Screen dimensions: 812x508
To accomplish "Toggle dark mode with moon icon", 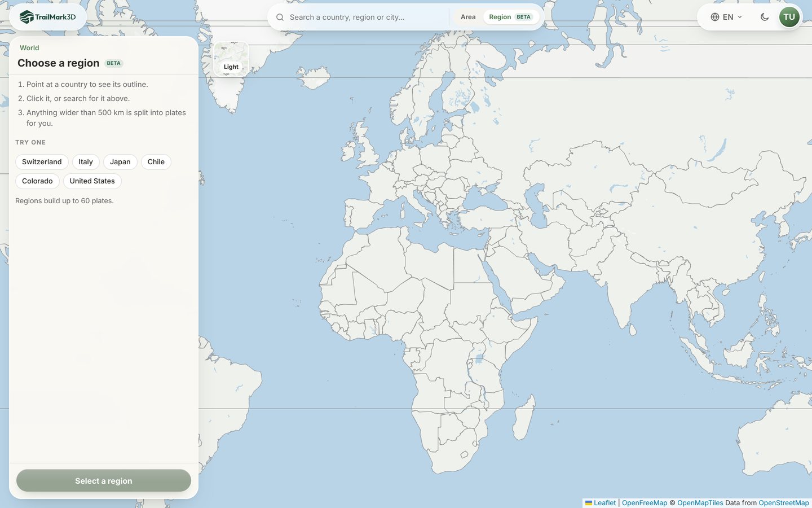I will pos(765,17).
